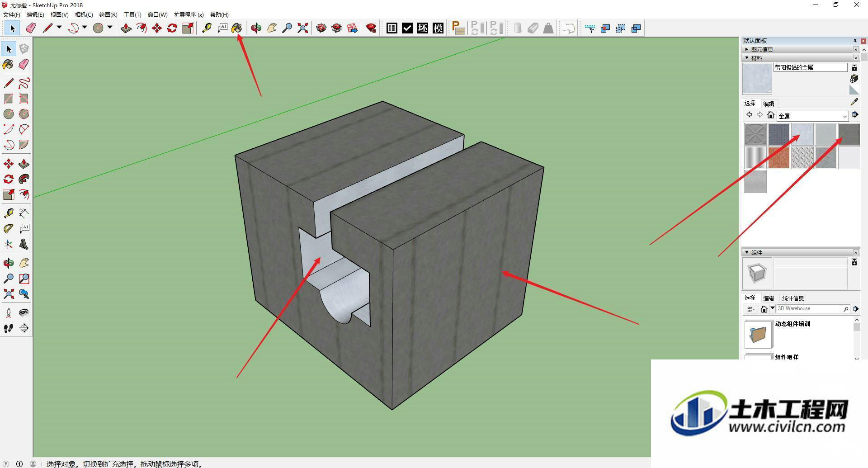Screen dimensions: 868x468
Task: Select the Freehand tool in left toolbar
Action: [x=24, y=83]
